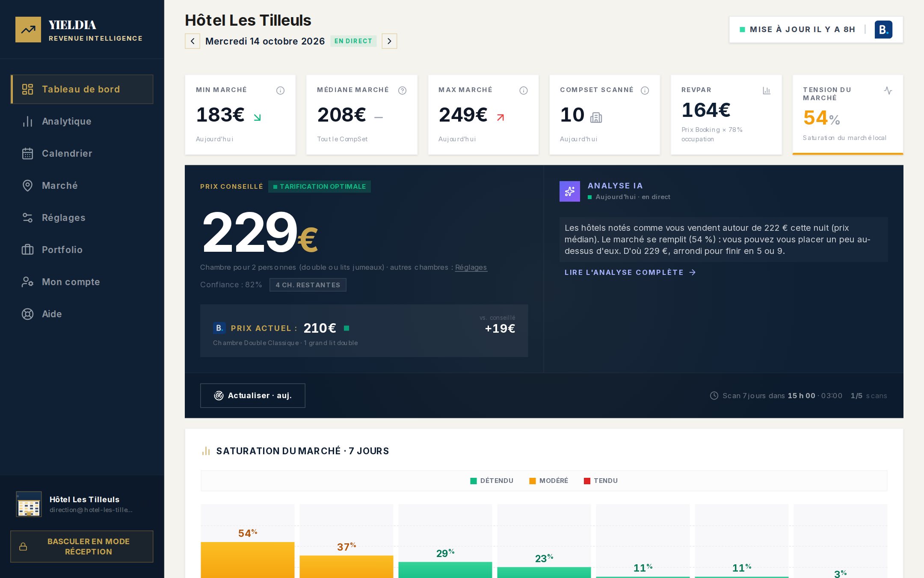Click BASCULER EN MODE RÉCEPTION button

[82, 547]
